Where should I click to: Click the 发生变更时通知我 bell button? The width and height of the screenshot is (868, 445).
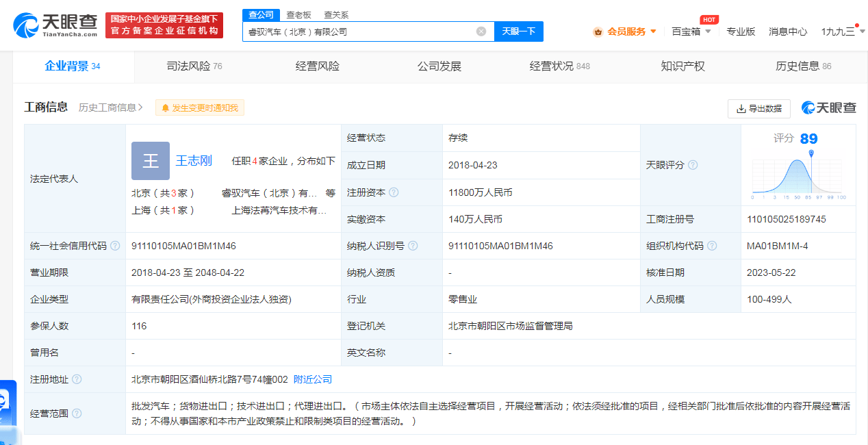tap(200, 107)
